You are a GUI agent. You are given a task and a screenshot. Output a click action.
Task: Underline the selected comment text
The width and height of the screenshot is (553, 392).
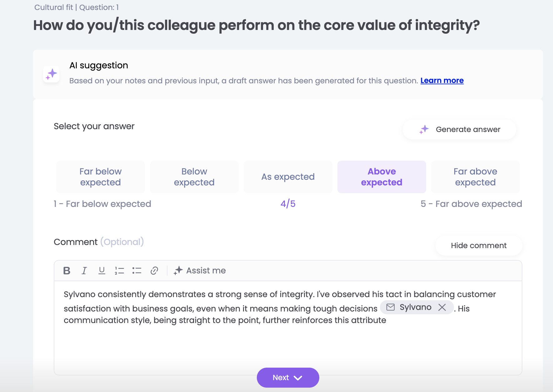tap(102, 271)
